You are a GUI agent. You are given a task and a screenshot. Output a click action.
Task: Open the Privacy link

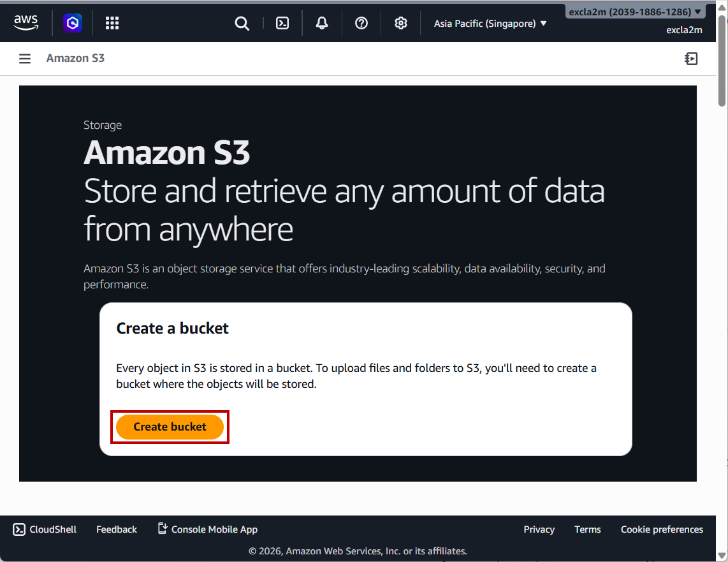(x=539, y=529)
